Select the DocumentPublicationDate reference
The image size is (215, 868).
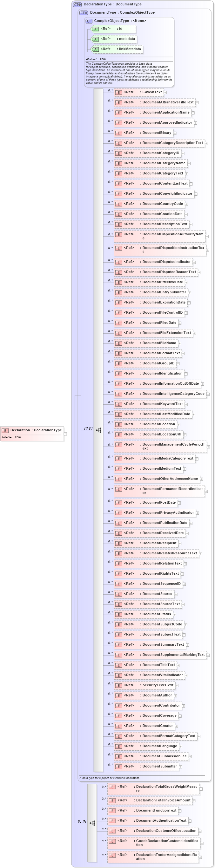pyautogui.click(x=151, y=523)
